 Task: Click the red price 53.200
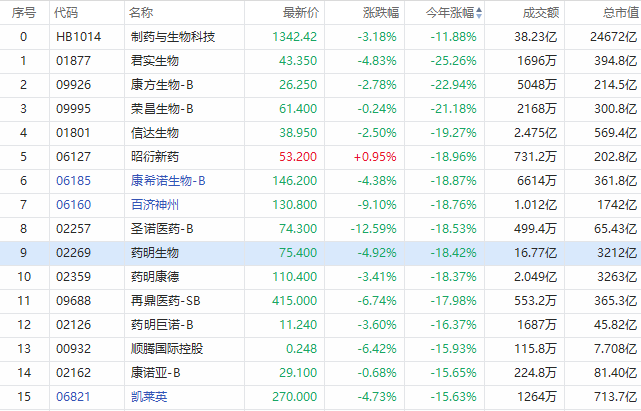[x=298, y=157]
